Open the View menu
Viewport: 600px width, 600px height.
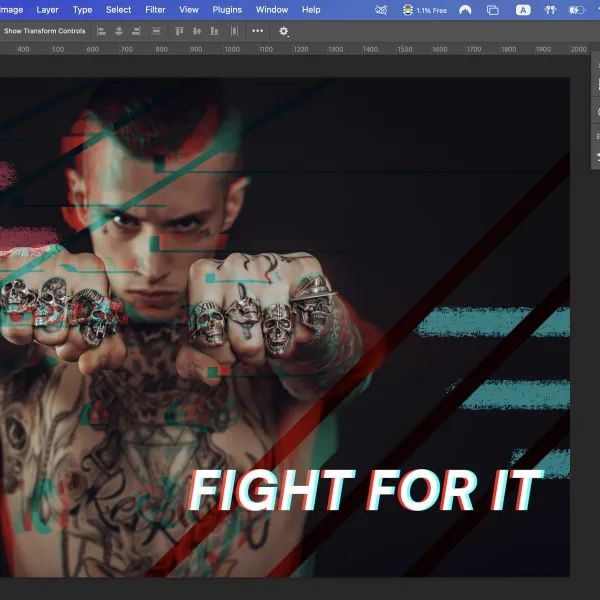click(189, 10)
